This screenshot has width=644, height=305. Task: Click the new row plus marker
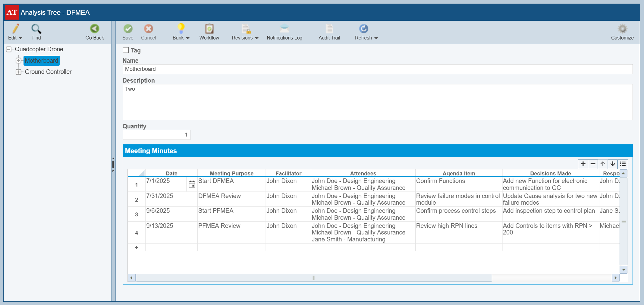pos(137,247)
